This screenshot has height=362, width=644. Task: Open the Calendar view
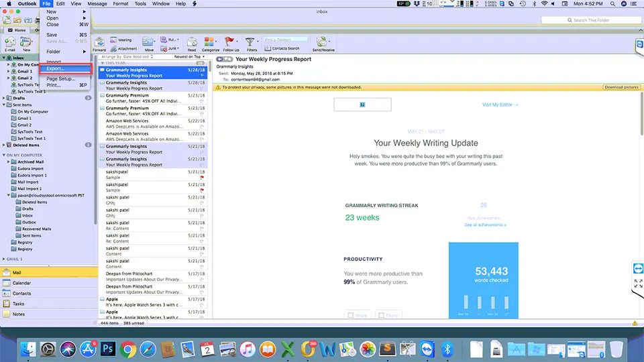click(x=49, y=283)
